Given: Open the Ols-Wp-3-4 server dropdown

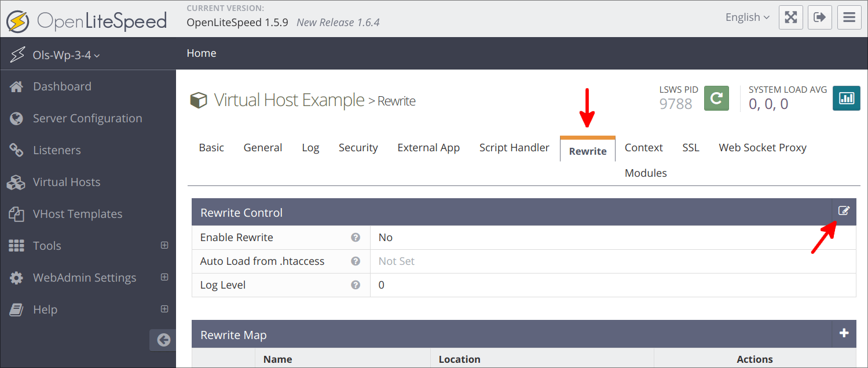Looking at the screenshot, I should tap(67, 56).
